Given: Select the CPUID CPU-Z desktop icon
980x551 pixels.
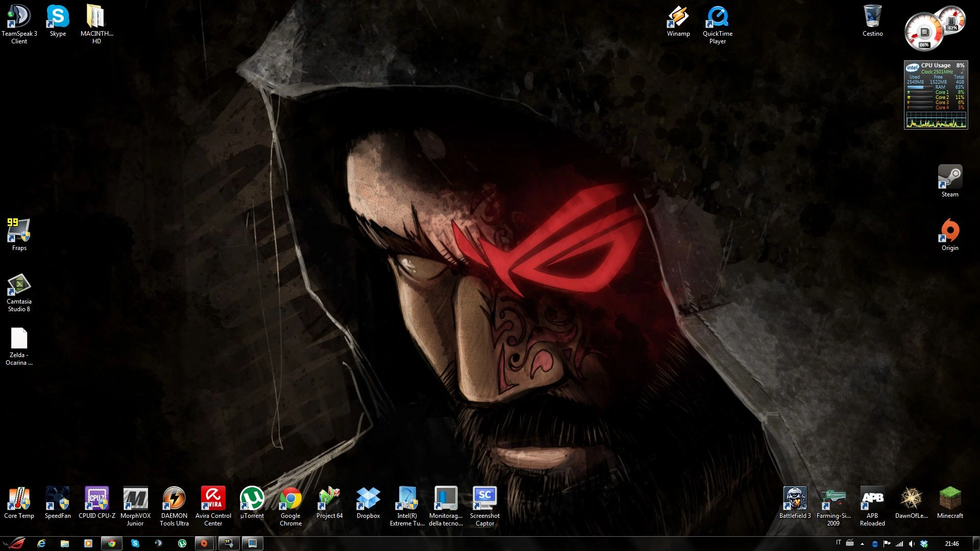Looking at the screenshot, I should 96,503.
